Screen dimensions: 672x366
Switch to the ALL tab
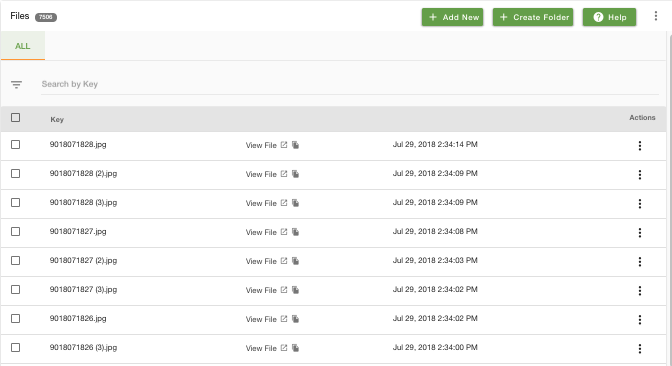point(23,46)
